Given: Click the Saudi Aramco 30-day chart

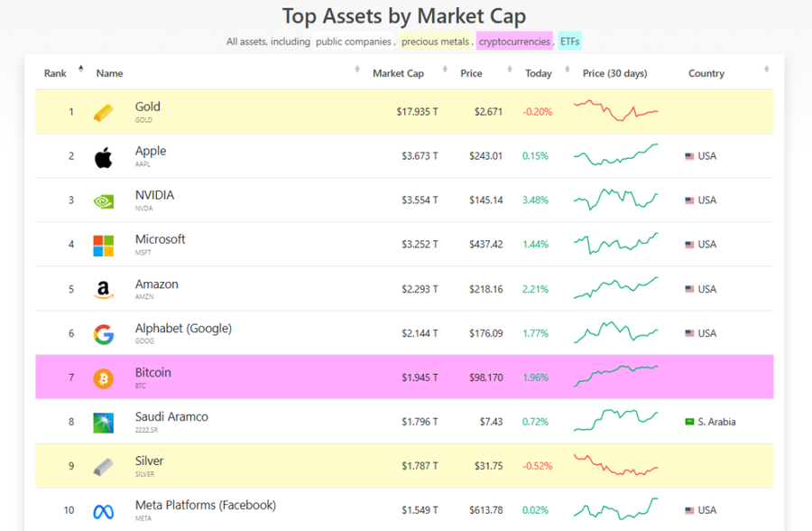Looking at the screenshot, I should [615, 420].
